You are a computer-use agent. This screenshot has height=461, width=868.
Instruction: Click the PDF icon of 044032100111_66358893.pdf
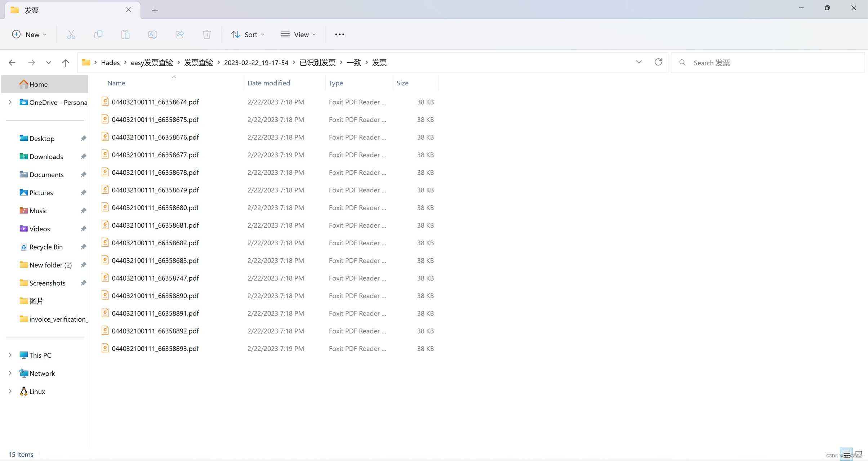(105, 348)
